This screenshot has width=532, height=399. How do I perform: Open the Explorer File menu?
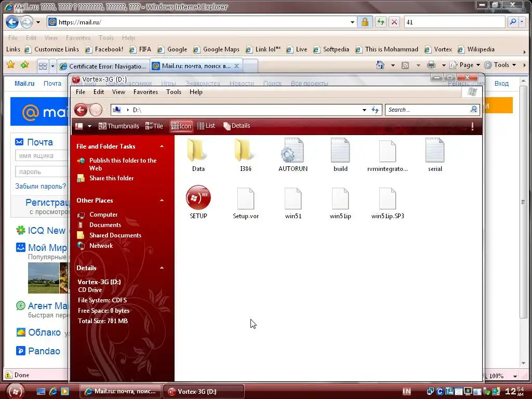click(x=81, y=92)
